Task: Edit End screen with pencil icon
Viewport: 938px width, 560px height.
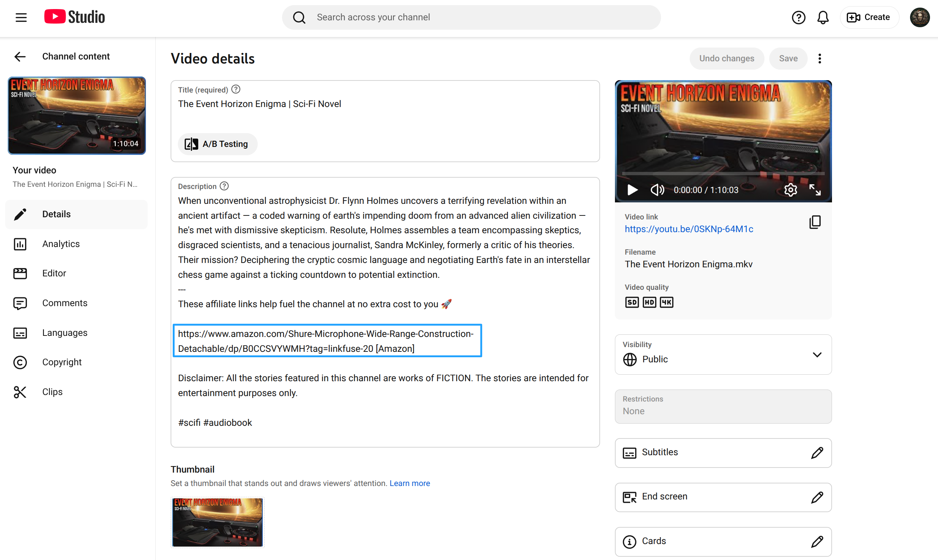Action: coord(816,497)
